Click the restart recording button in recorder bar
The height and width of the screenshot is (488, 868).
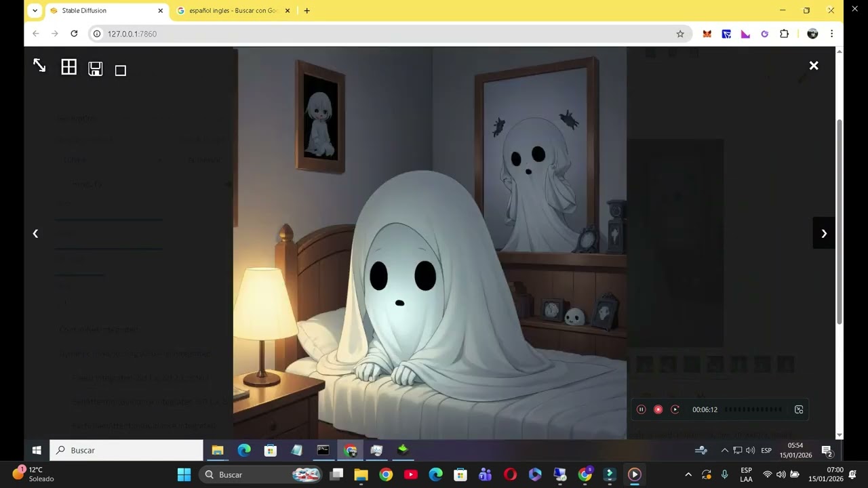[x=675, y=409]
